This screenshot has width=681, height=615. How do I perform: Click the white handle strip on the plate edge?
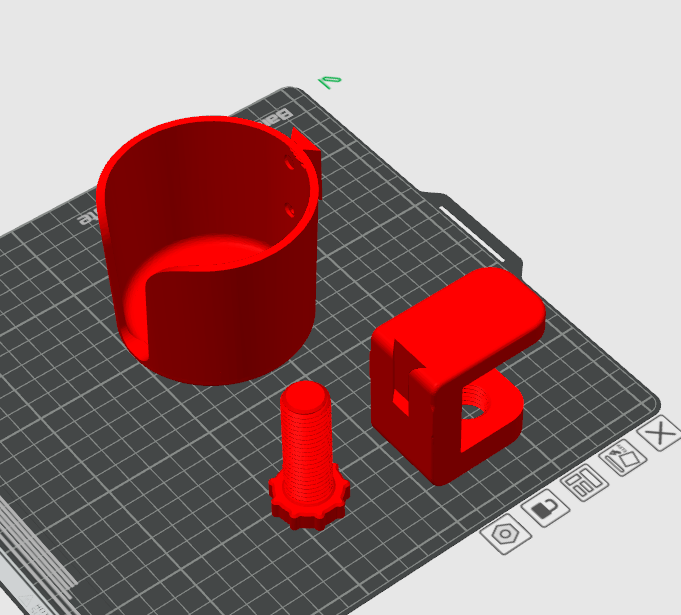(x=472, y=235)
